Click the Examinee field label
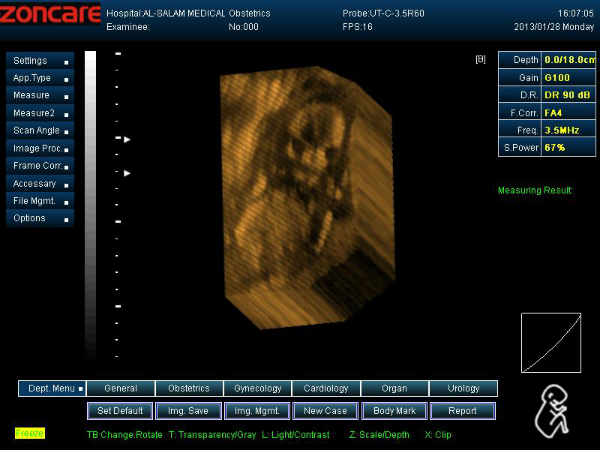The height and width of the screenshot is (450, 600). [128, 27]
